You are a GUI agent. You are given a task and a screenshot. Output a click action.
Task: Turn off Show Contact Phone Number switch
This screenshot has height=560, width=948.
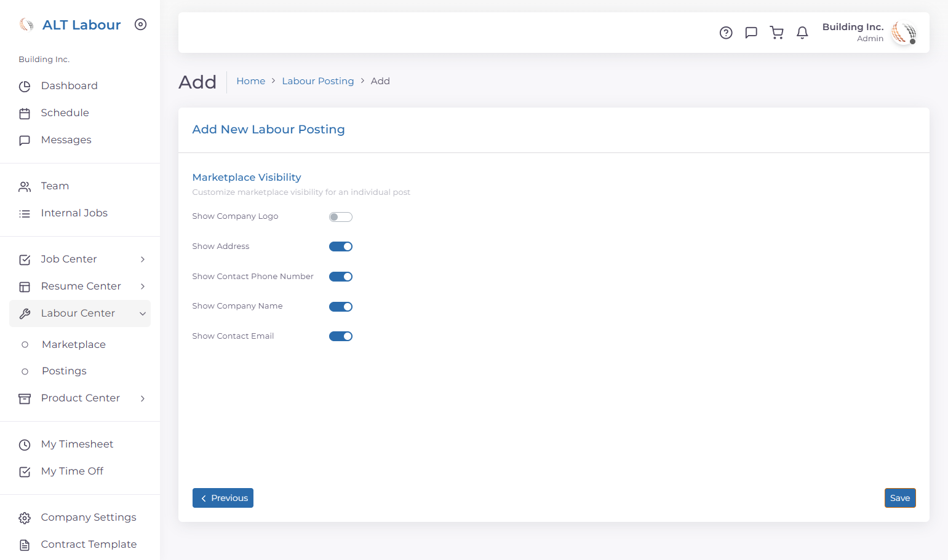tap(341, 277)
